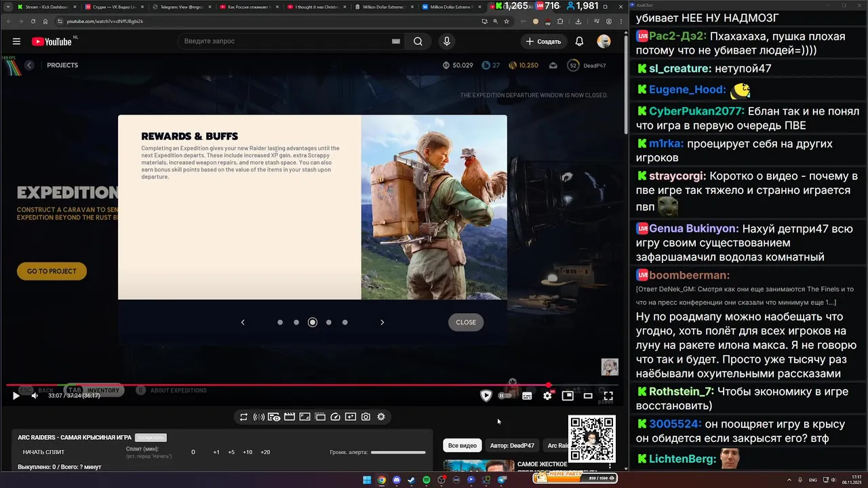Select the fourth pagination dot in the dialog
The width and height of the screenshot is (868, 488).
[329, 323]
